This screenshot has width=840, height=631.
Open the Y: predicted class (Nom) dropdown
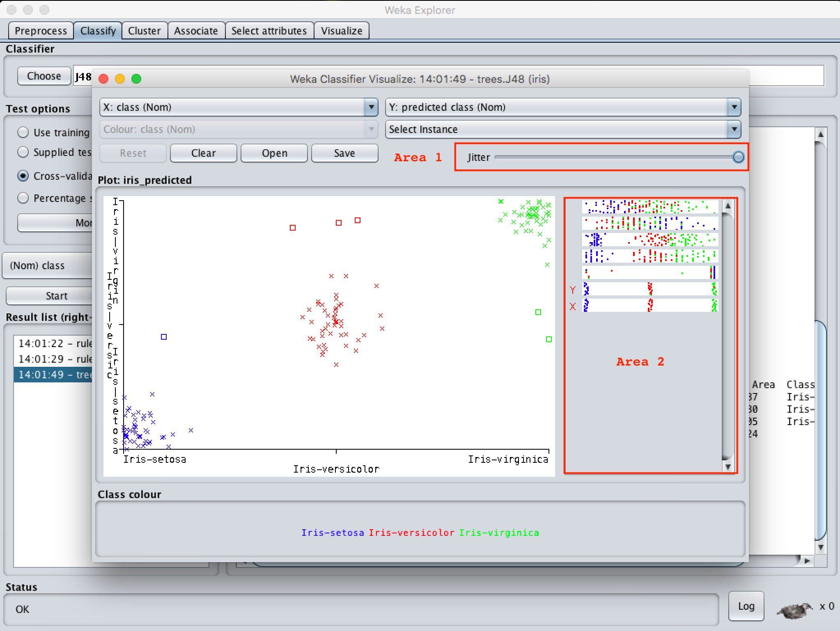pos(562,107)
